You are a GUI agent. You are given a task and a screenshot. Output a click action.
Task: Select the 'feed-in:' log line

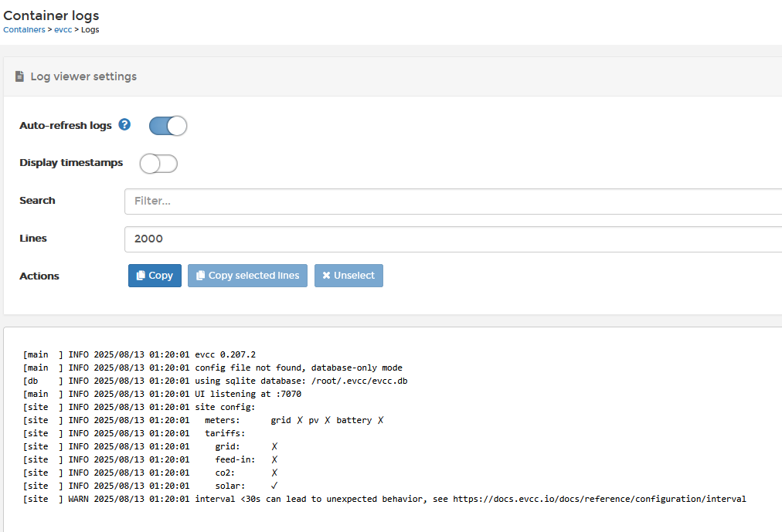pyautogui.click(x=150, y=459)
